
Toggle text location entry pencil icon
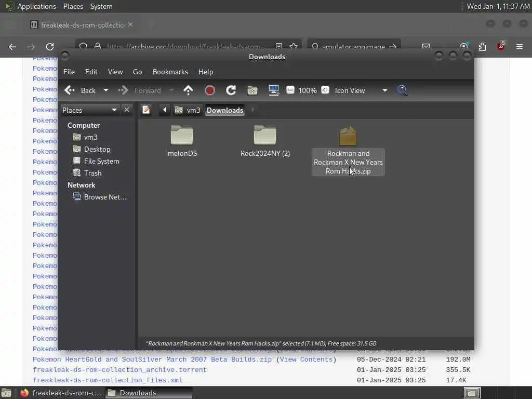146,110
